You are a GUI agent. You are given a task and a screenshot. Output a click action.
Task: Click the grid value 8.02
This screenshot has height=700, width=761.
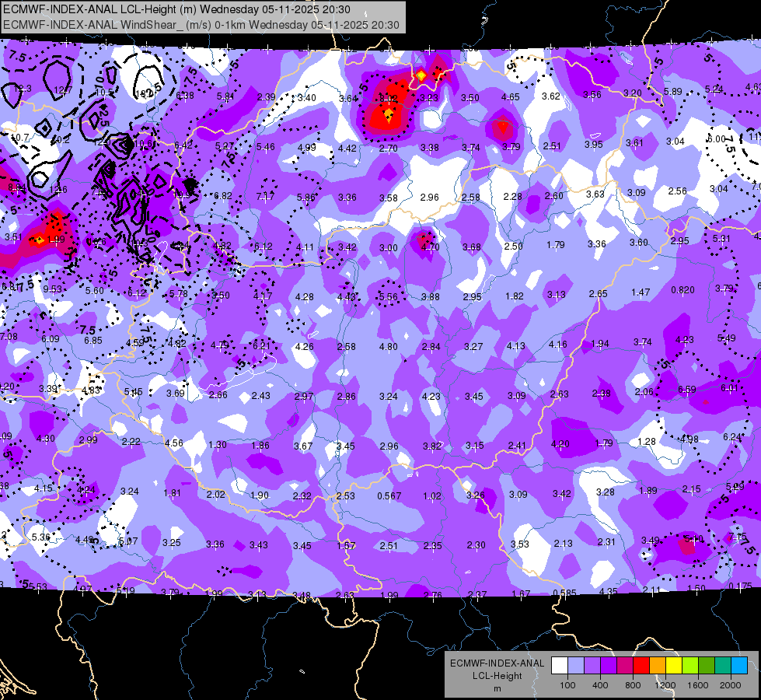pos(389,99)
